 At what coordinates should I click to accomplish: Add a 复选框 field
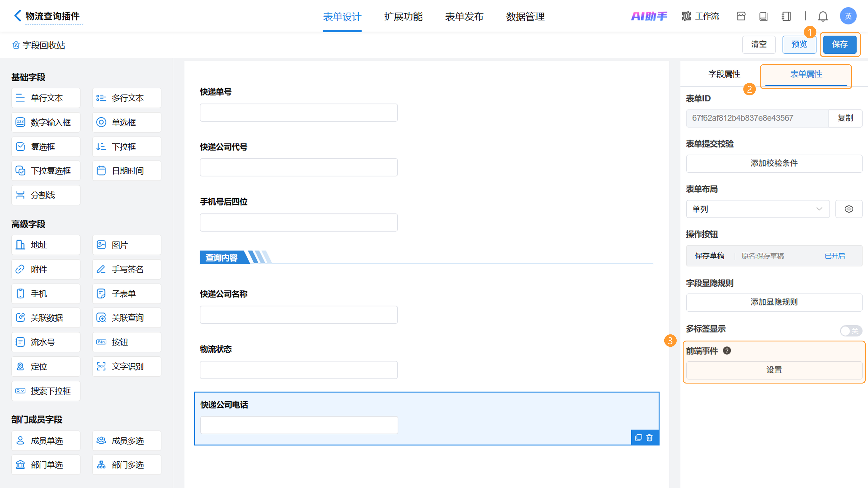coord(46,147)
